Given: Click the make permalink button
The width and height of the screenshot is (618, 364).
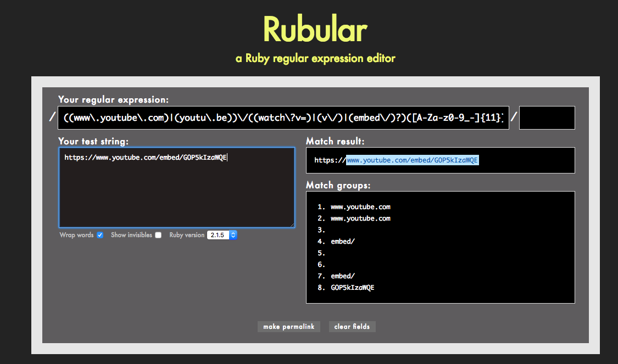Looking at the screenshot, I should point(289,327).
